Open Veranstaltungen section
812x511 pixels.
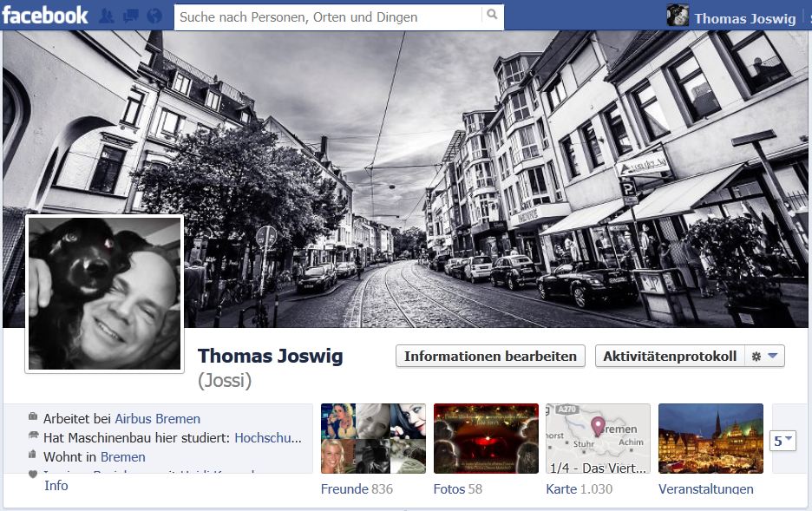click(x=706, y=488)
